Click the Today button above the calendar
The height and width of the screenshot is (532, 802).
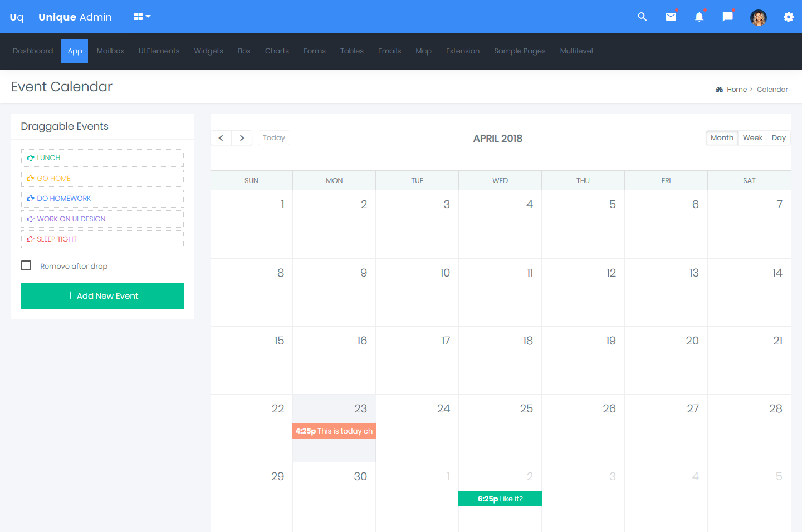pos(273,137)
